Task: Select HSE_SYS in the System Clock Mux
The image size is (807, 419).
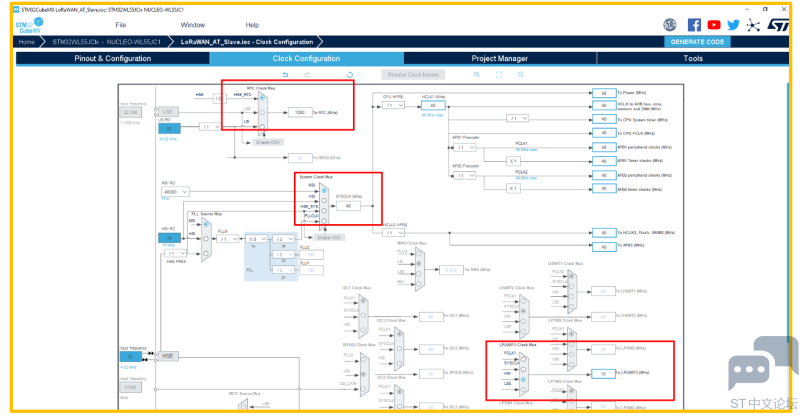Action: click(x=324, y=211)
